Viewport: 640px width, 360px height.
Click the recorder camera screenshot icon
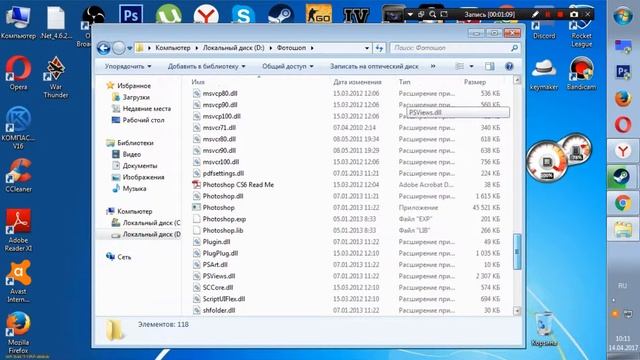pyautogui.click(x=574, y=14)
